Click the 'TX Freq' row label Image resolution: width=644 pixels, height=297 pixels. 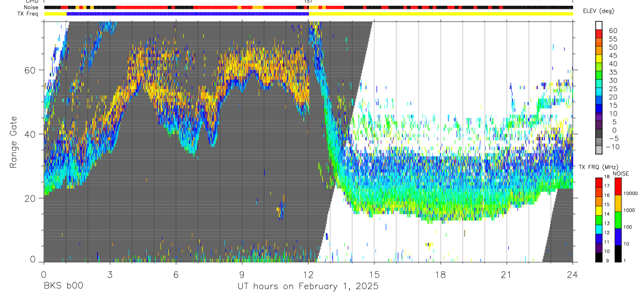(28, 14)
